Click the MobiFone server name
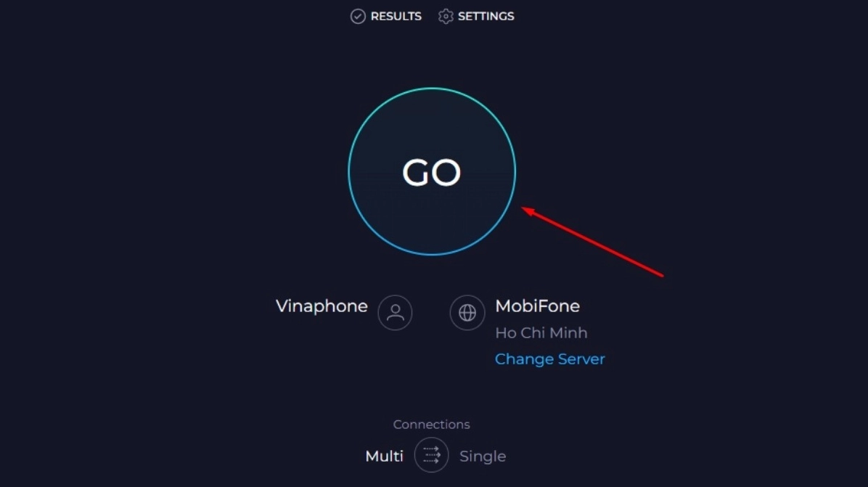 coord(537,306)
